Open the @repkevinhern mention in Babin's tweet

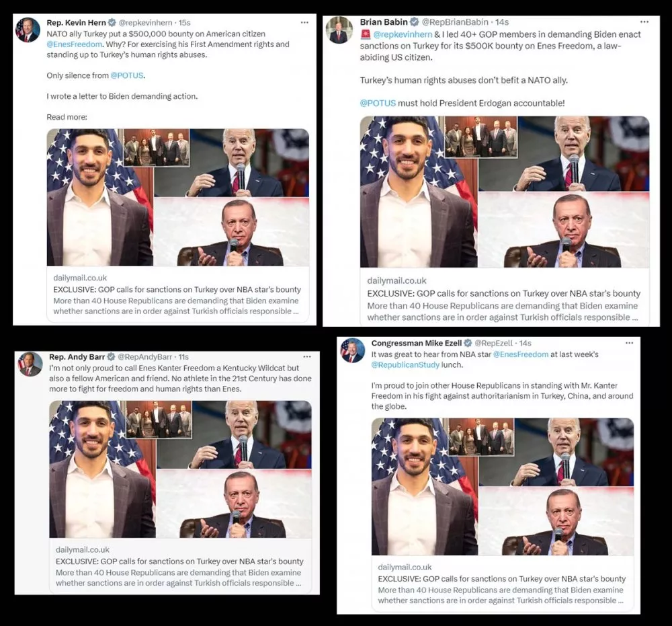(x=403, y=34)
